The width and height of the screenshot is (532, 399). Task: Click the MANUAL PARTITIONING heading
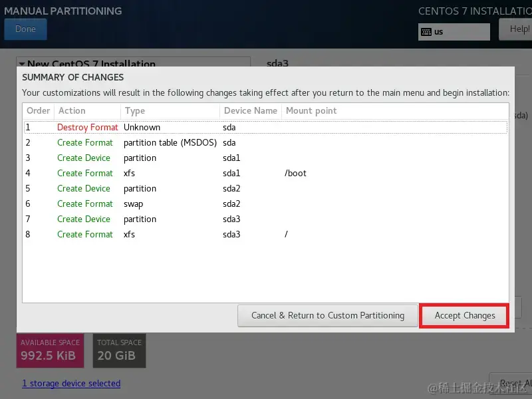(x=63, y=11)
